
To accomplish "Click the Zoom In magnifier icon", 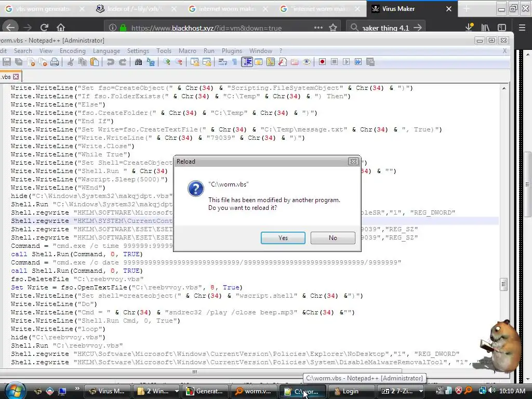I will [167, 62].
